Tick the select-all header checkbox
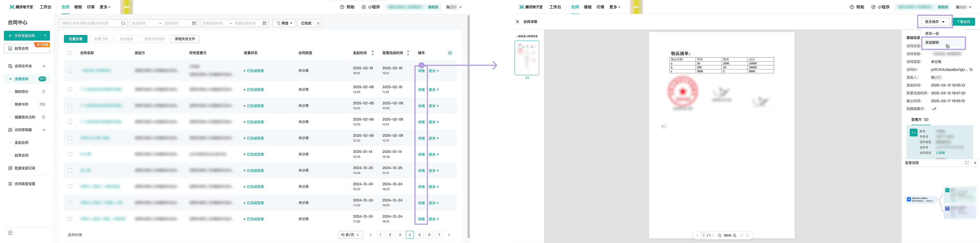Screen dimensions: 980x243 point(70,53)
